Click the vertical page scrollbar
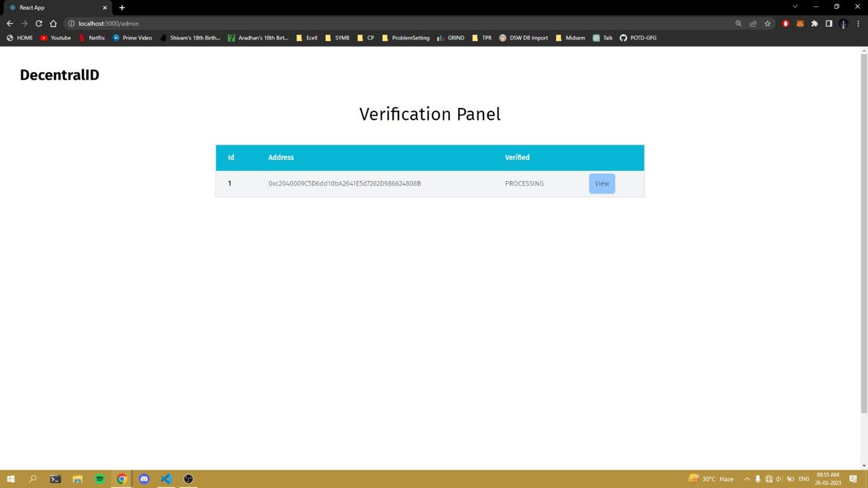The image size is (868, 488). (x=864, y=234)
